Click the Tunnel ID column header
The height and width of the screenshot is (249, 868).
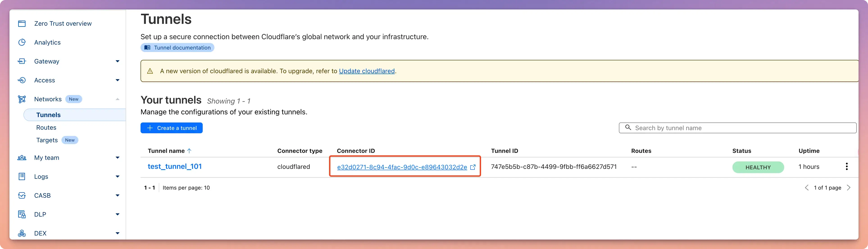(x=504, y=151)
